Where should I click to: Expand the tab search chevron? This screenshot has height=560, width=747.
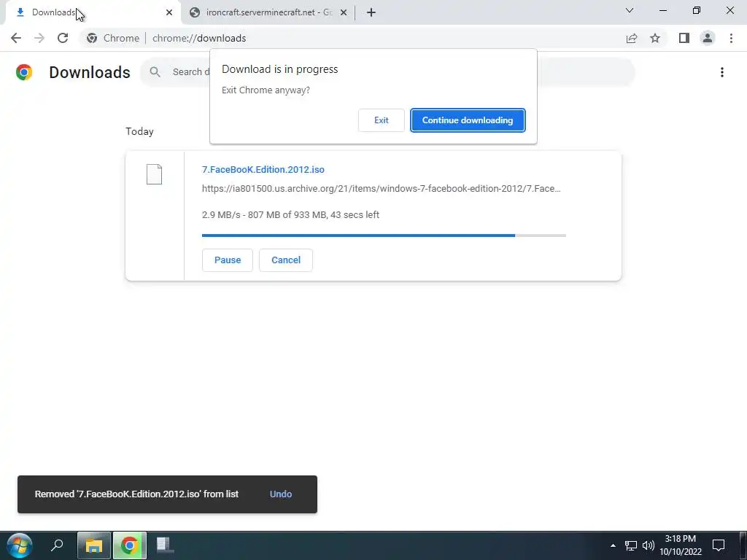tap(629, 10)
